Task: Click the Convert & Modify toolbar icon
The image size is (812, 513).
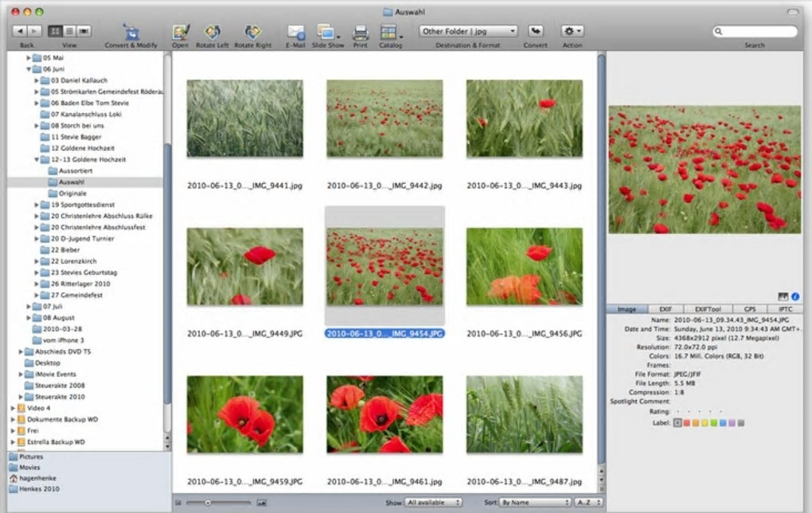Action: pyautogui.click(x=131, y=33)
